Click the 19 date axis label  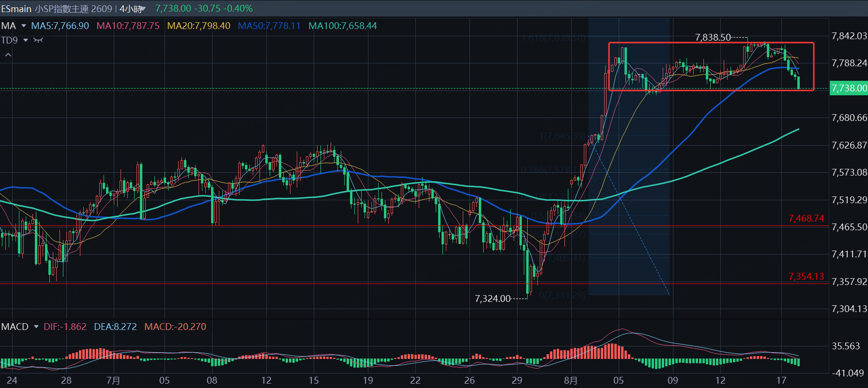(x=368, y=381)
